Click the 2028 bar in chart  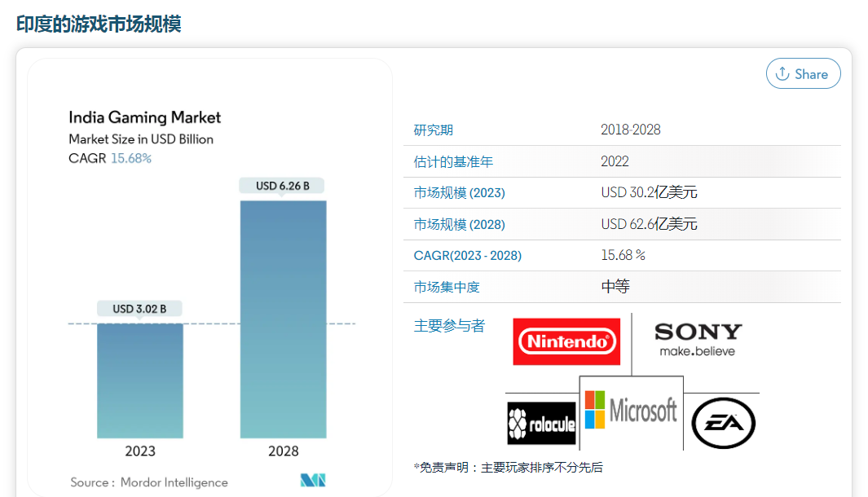point(284,319)
